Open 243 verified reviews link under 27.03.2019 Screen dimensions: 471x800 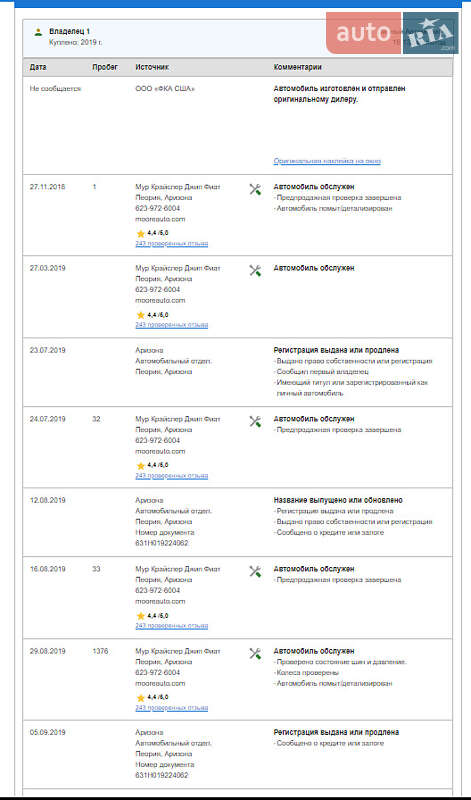pos(171,325)
